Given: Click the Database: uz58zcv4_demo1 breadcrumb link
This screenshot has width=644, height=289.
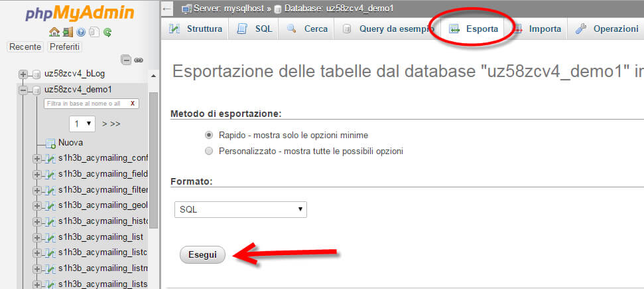Looking at the screenshot, I should tap(339, 8).
